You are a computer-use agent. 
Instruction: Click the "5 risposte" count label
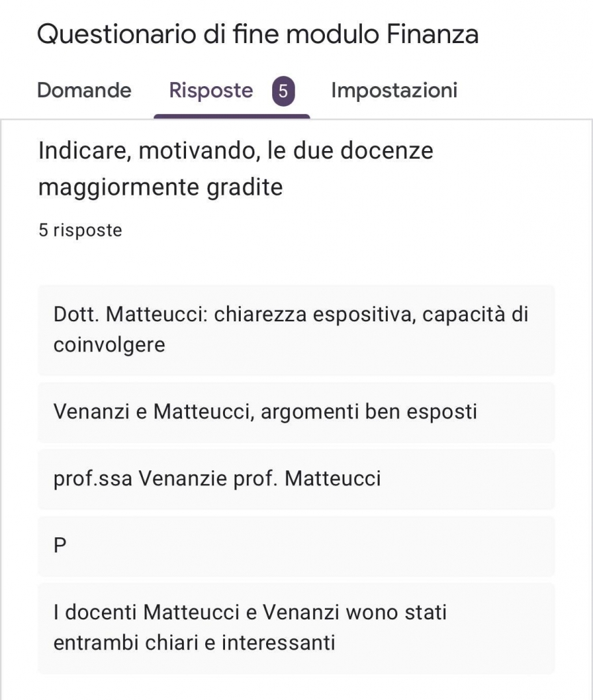tap(80, 230)
